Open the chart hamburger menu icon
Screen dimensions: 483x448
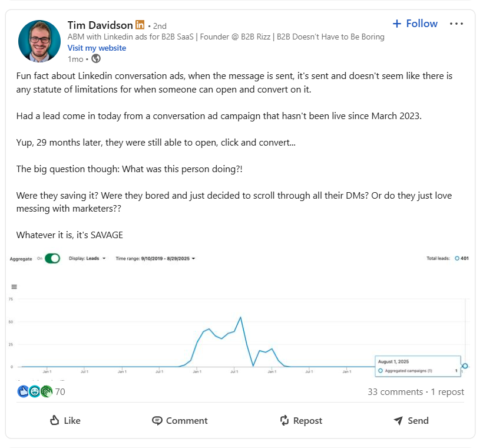[14, 286]
